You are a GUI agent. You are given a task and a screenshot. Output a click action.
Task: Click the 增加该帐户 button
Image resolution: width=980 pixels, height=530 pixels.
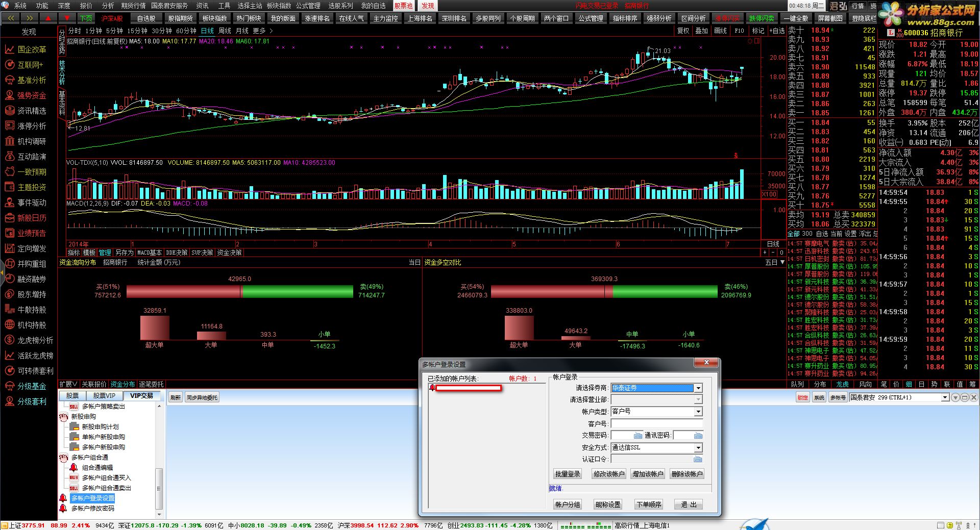648,474
